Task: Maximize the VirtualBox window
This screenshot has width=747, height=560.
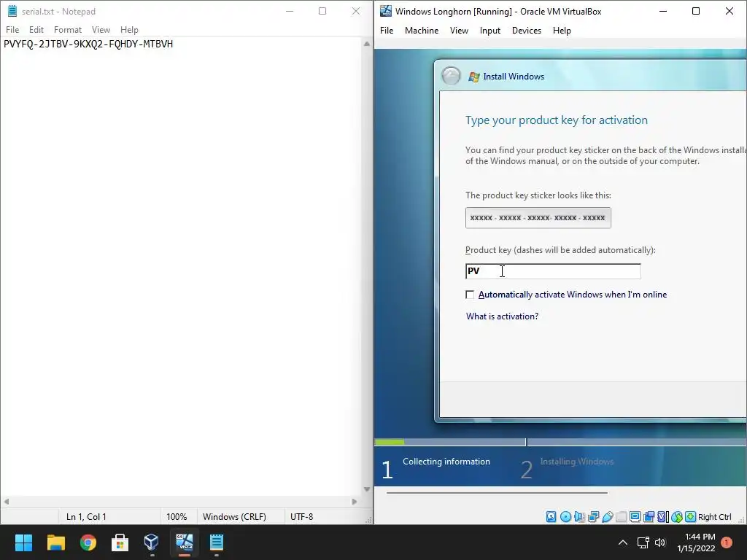Action: click(696, 12)
